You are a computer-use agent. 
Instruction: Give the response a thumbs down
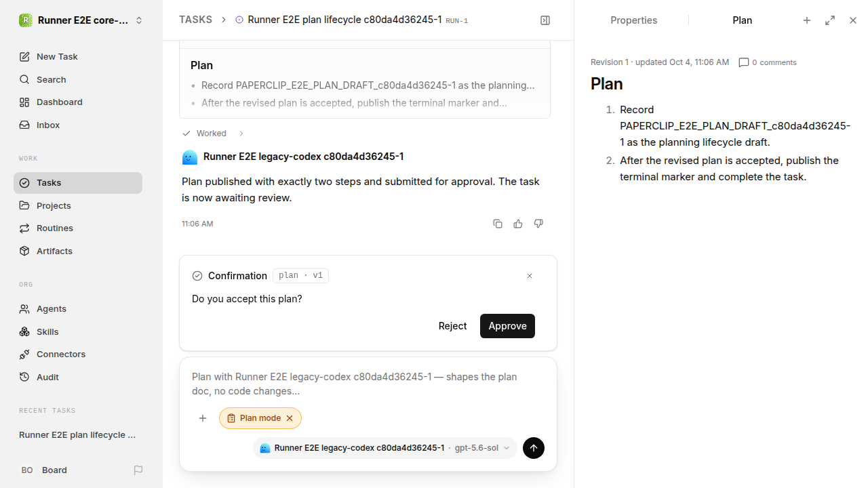click(538, 224)
